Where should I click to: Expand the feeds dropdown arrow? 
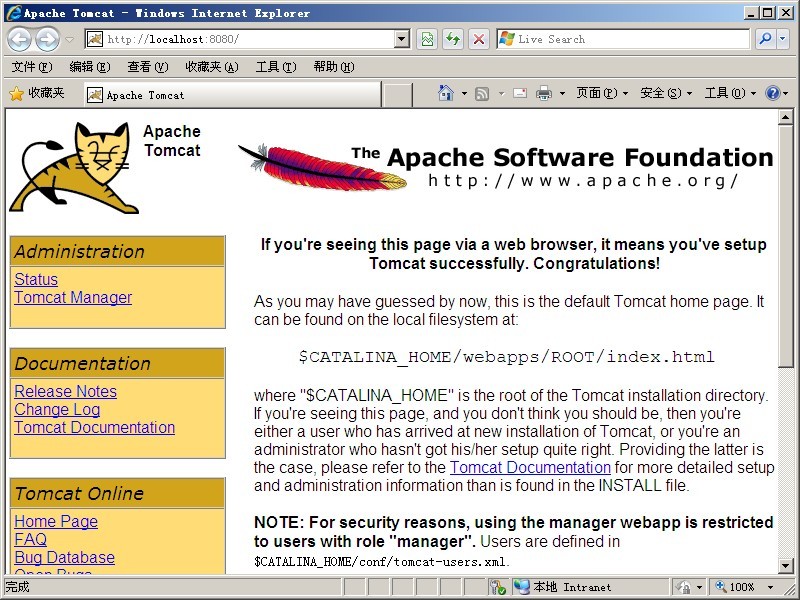tap(501, 93)
